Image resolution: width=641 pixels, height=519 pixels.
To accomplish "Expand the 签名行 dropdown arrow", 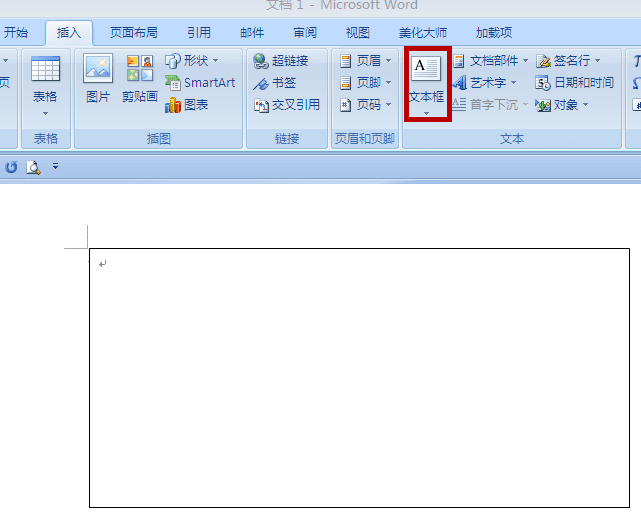I will pos(597,60).
